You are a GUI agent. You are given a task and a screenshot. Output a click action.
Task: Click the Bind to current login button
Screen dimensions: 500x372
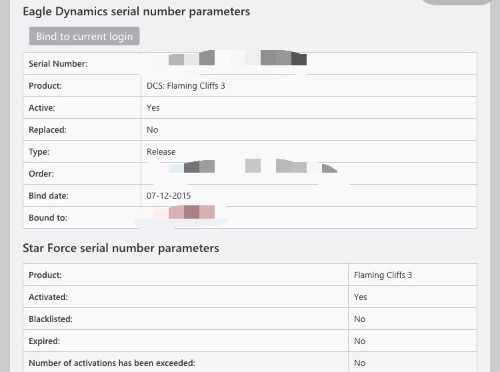coord(84,36)
